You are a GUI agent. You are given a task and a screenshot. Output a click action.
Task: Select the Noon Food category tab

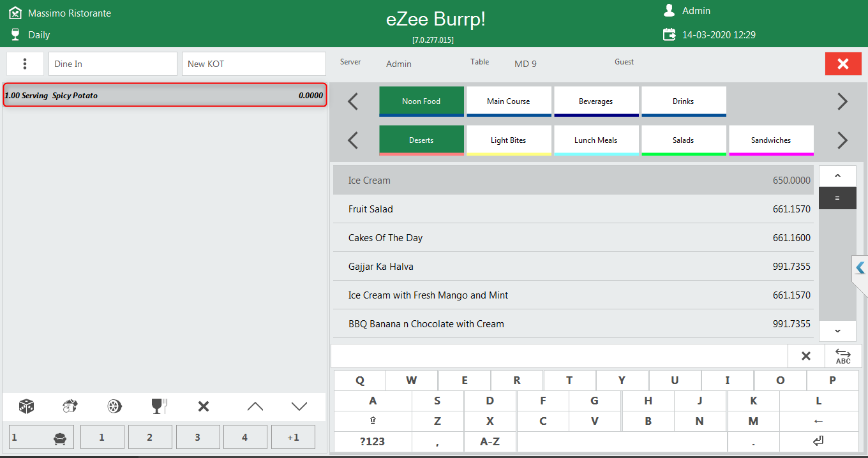(x=421, y=101)
